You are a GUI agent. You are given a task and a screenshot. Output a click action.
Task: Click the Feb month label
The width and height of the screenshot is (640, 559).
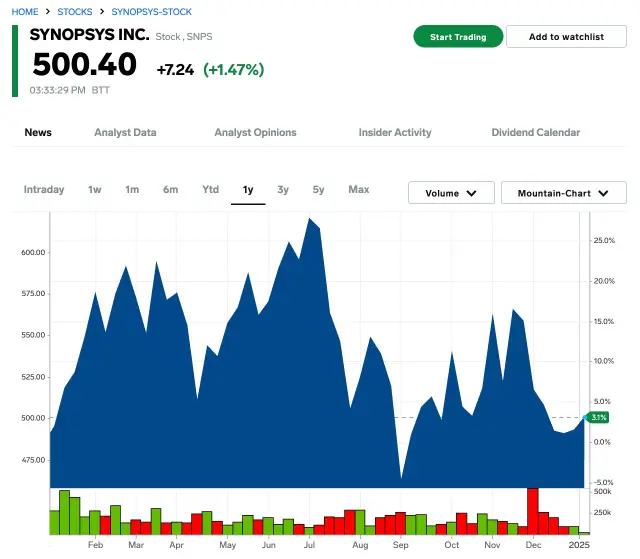[x=96, y=545]
